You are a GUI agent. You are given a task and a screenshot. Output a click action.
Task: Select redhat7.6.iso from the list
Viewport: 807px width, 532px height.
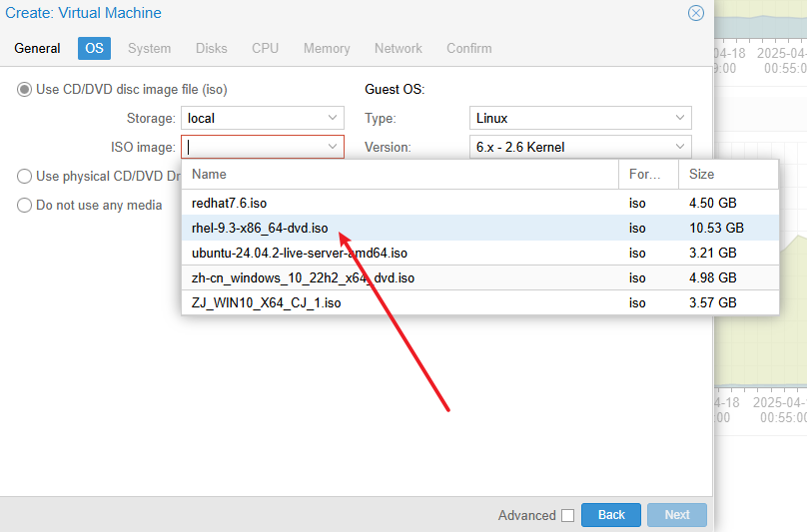[230, 203]
